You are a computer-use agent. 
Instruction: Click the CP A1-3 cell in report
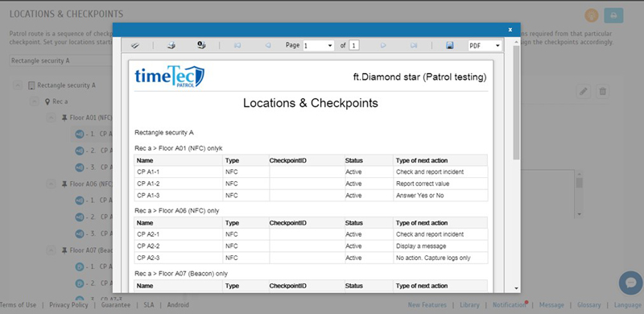179,196
